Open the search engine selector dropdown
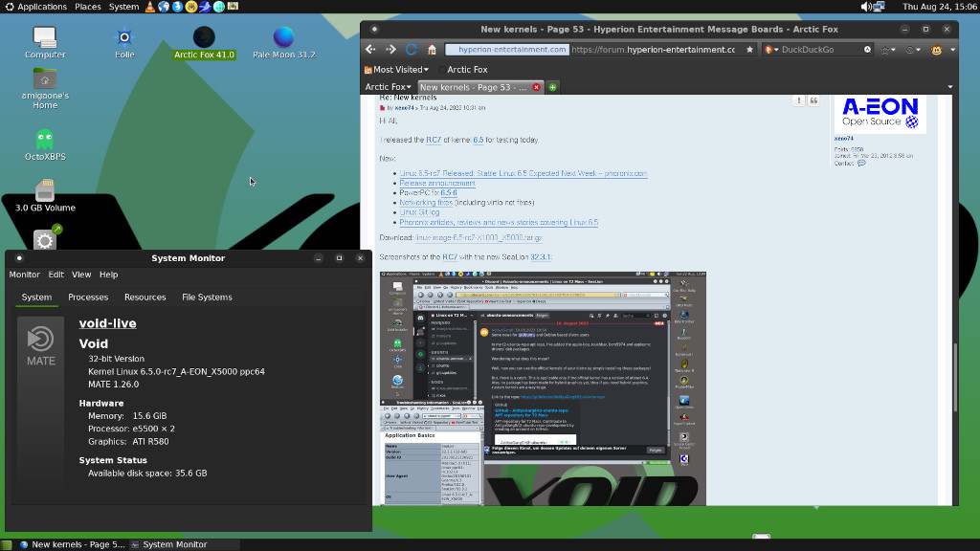 click(x=772, y=50)
